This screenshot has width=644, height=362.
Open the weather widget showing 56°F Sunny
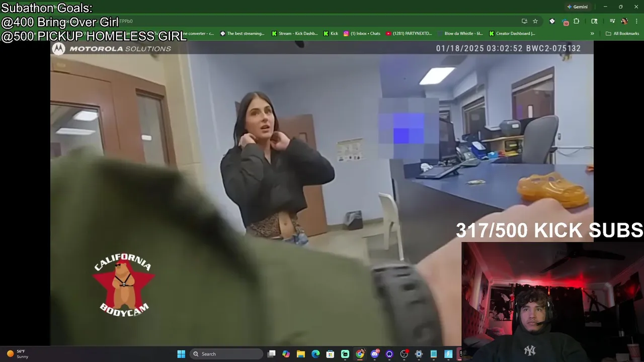coord(18,354)
